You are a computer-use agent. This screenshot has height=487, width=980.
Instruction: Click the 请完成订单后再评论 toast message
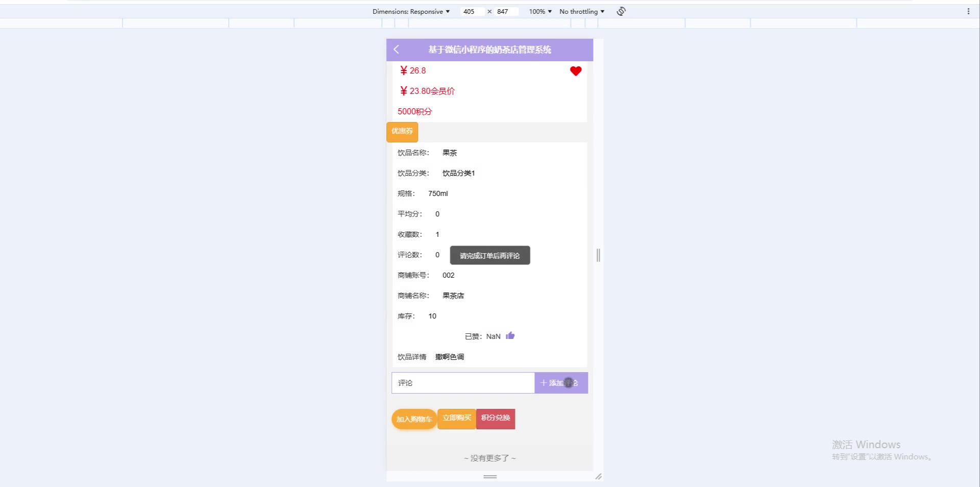(490, 256)
